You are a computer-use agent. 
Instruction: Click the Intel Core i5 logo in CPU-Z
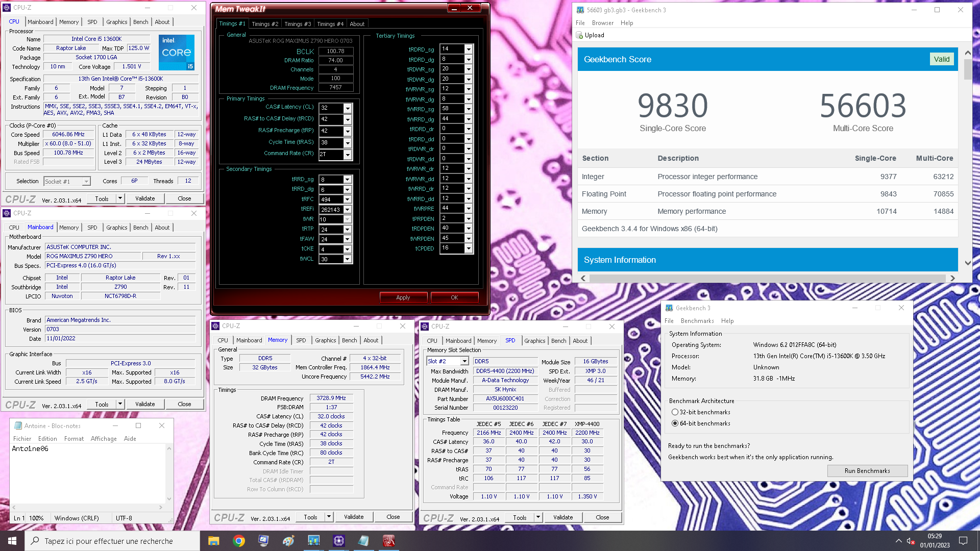coord(176,53)
